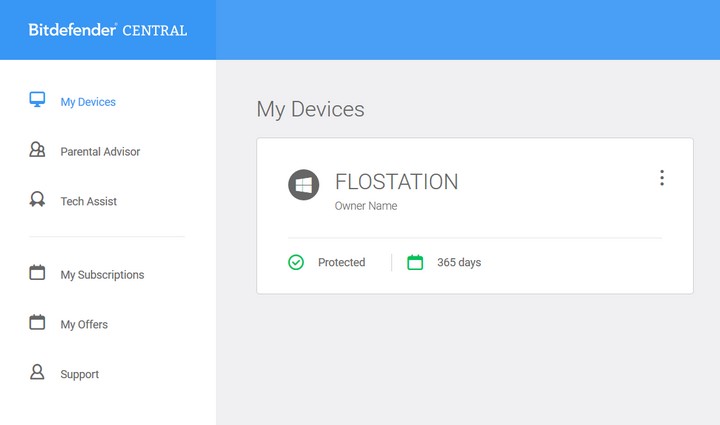
Task: Click the Owner Name text
Action: tap(366, 206)
